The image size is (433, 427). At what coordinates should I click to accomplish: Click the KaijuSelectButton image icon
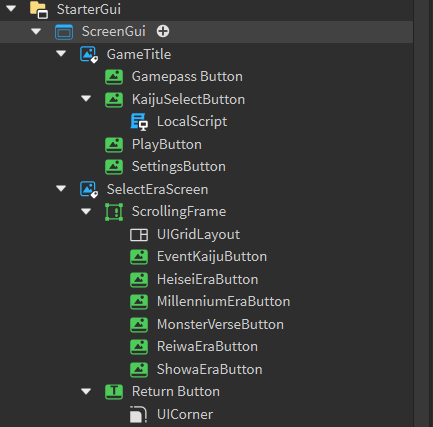click(x=114, y=99)
